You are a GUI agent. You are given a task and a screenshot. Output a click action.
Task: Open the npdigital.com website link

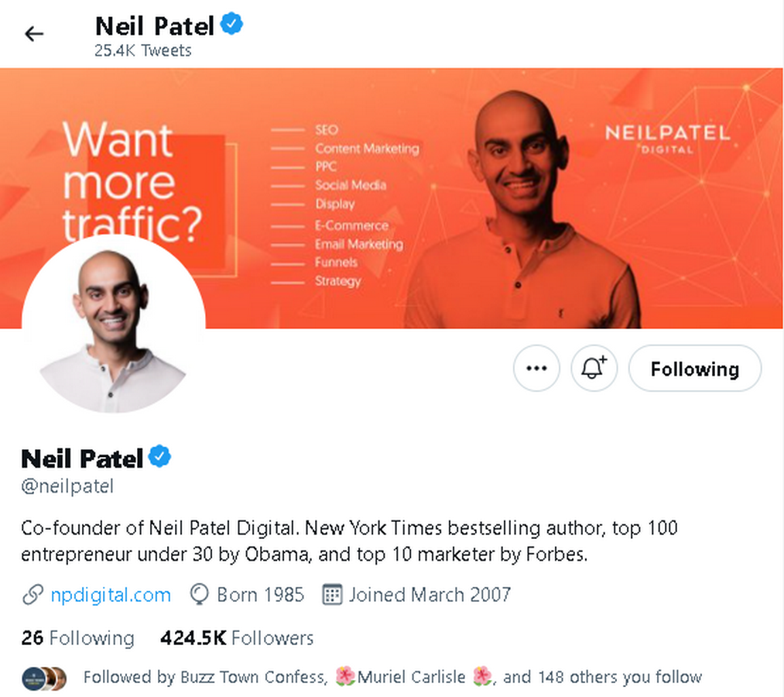pos(111,595)
